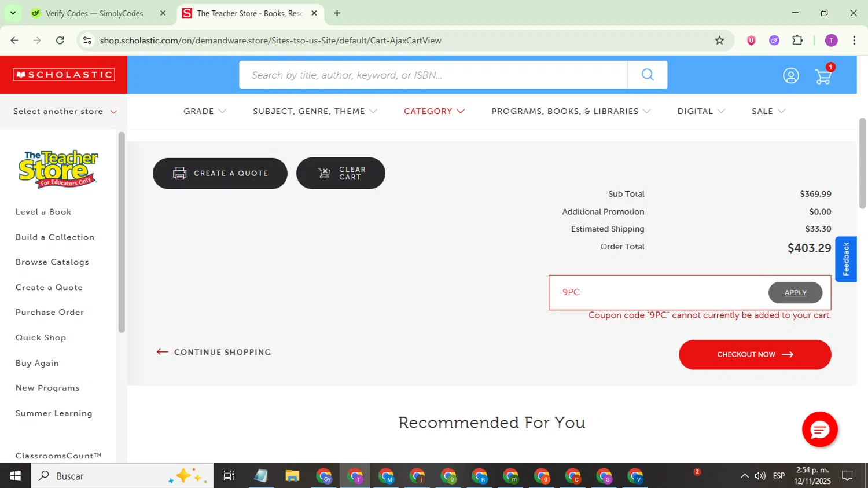
Task: Close The Teacher Store tab
Action: click(x=314, y=13)
